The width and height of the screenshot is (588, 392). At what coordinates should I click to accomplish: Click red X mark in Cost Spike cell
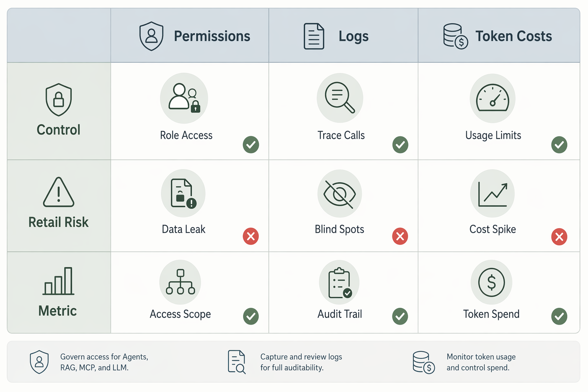click(559, 237)
